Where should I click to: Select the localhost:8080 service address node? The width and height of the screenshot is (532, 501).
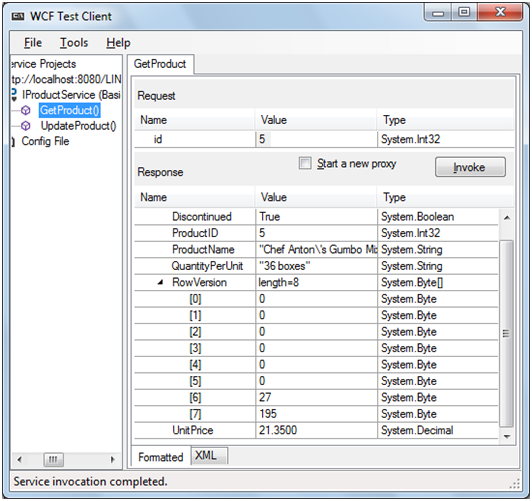(66, 79)
